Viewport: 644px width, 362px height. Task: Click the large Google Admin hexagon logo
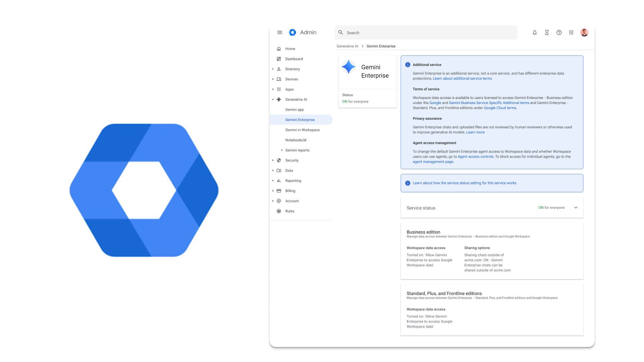click(144, 190)
